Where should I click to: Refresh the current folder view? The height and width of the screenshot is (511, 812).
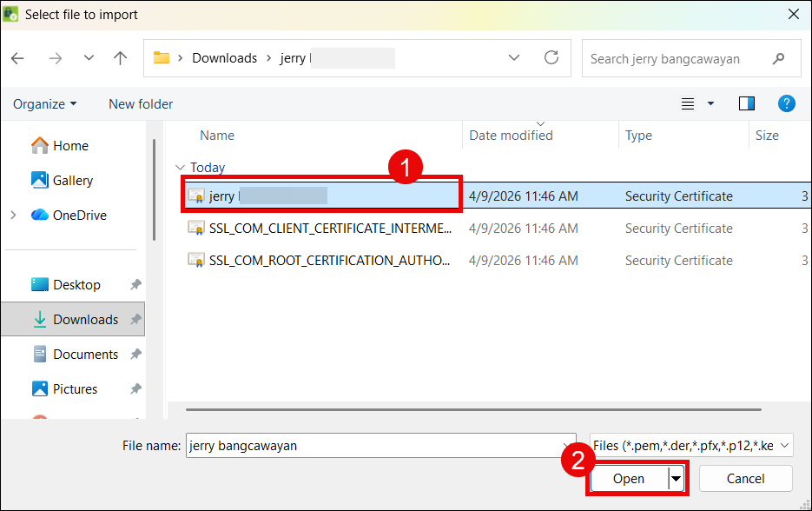[551, 58]
